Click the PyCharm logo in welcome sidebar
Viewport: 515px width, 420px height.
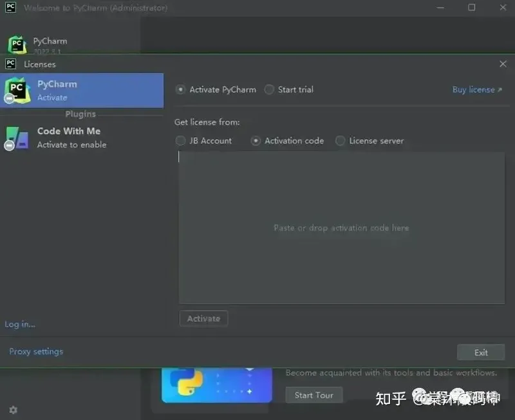[x=17, y=44]
